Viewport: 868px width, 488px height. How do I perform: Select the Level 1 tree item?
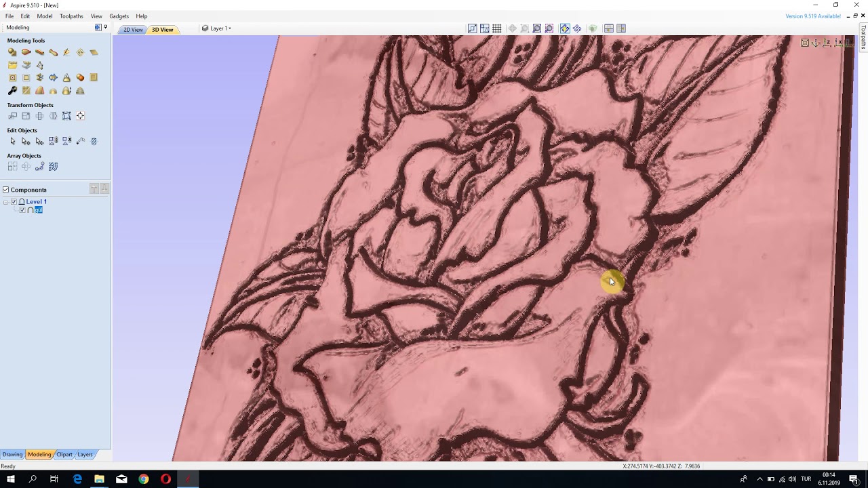click(36, 202)
